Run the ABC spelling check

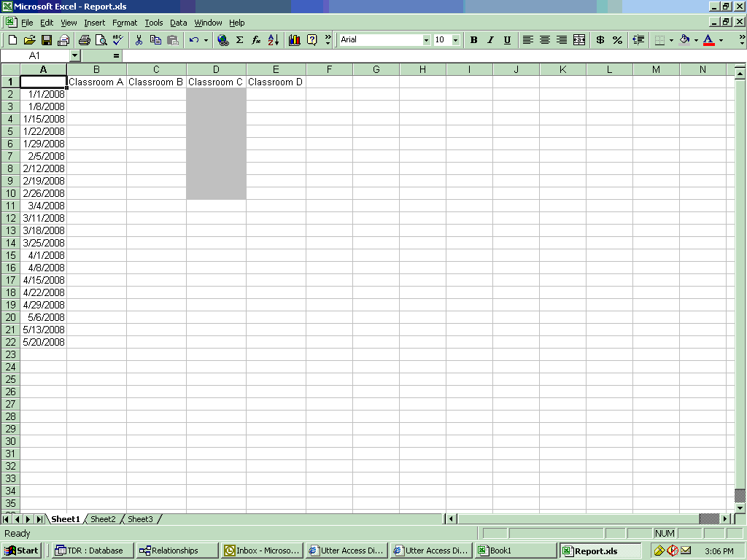(x=117, y=40)
